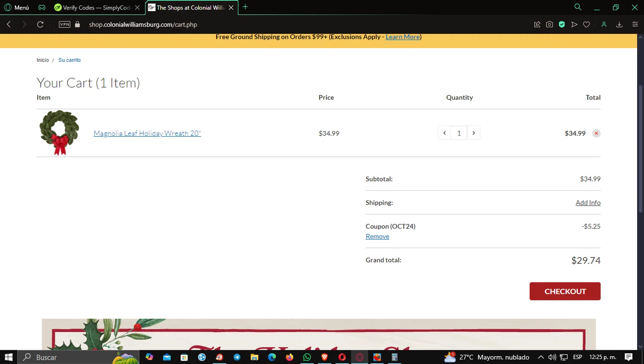Image resolution: width=644 pixels, height=364 pixels.
Task: Open the Easy Setup sliders icon
Action: (635, 24)
